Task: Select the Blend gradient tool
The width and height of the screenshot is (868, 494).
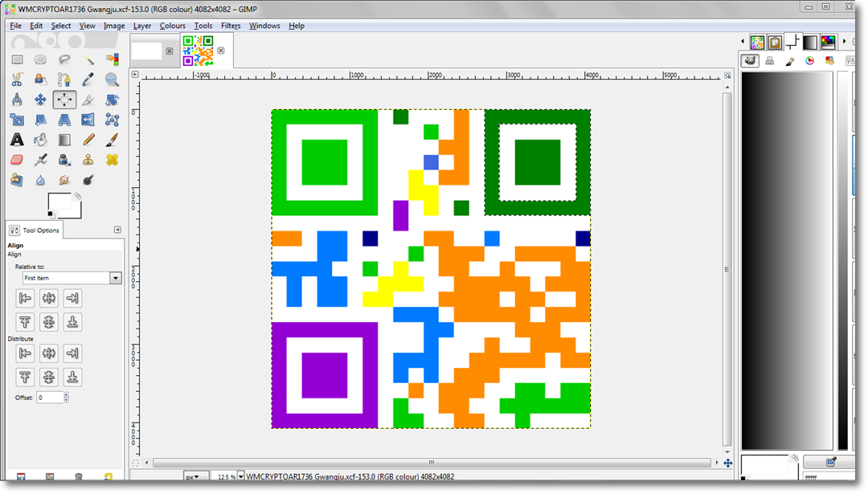Action: pyautogui.click(x=64, y=140)
